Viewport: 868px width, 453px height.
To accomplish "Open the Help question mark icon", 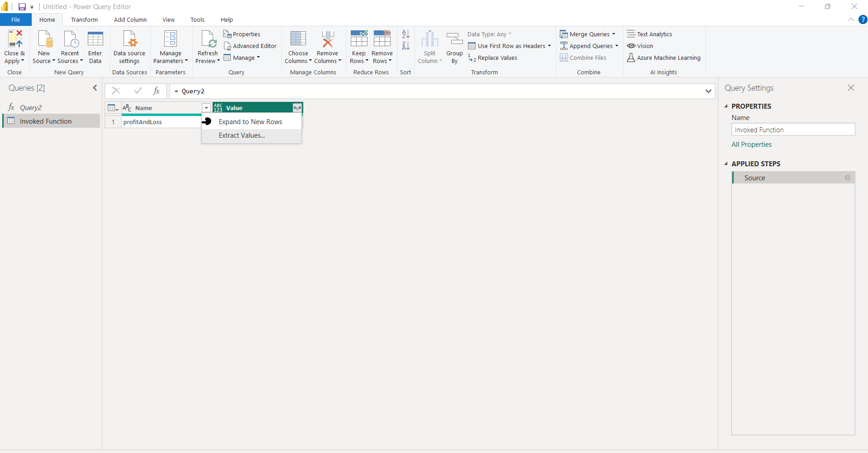I will point(863,19).
